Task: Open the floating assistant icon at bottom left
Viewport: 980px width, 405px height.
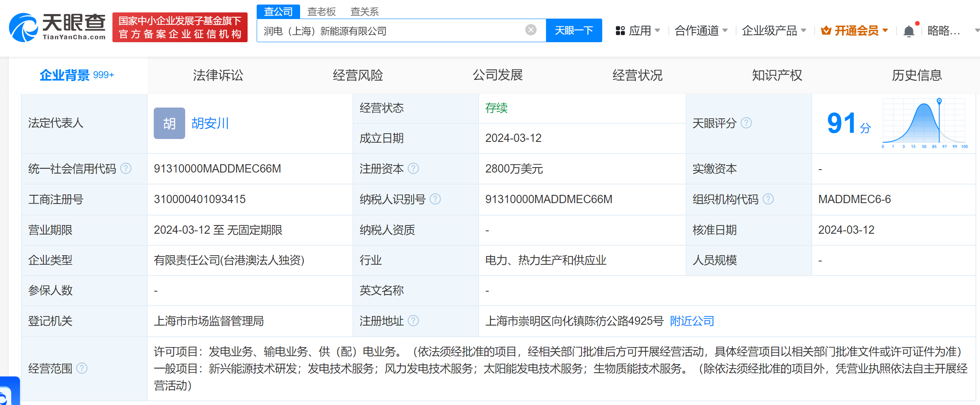Action: (x=9, y=391)
